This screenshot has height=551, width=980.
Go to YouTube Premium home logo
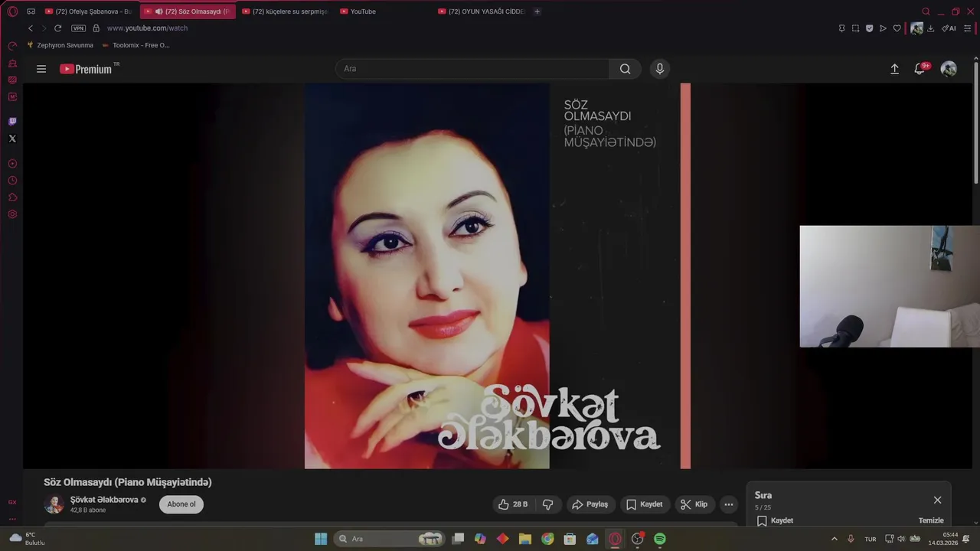[86, 69]
